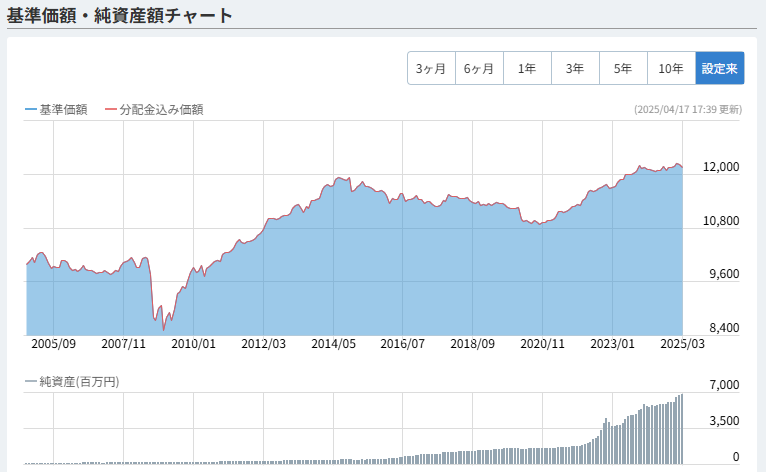Click the 3,500 net assets axis label
766x472 pixels.
coord(724,421)
